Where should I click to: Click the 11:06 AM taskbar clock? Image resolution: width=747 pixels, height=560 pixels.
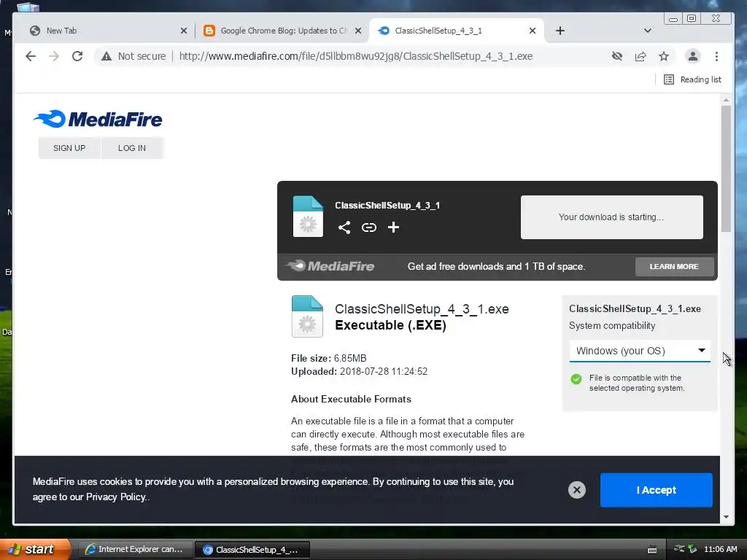tap(720, 549)
